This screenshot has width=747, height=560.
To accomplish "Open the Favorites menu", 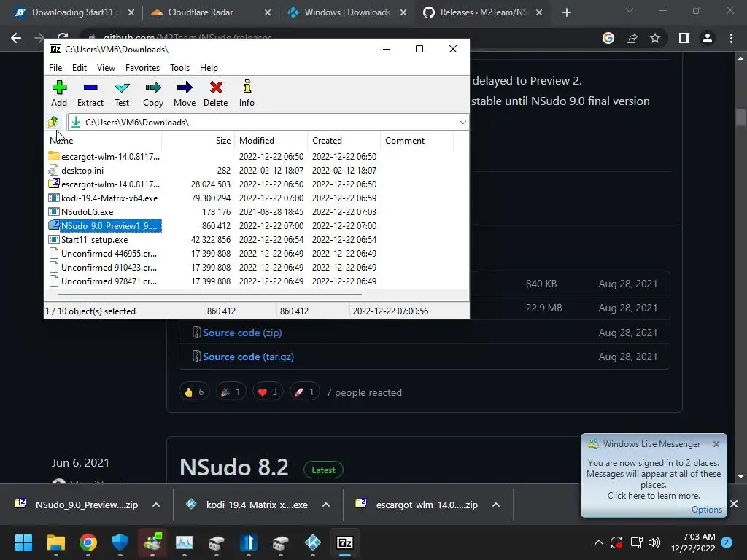I will [x=142, y=68].
